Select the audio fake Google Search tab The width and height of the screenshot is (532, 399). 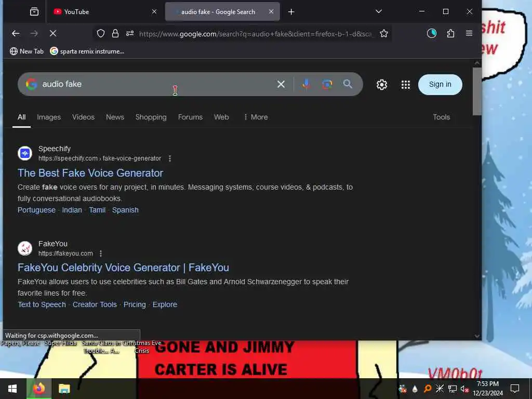(222, 12)
